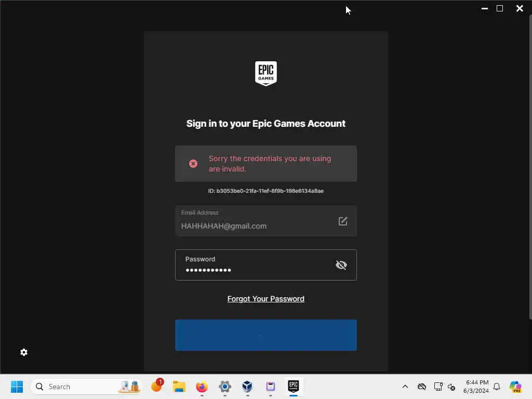Click the search highlights illustration icon
The width and height of the screenshot is (532, 399).
click(x=129, y=387)
